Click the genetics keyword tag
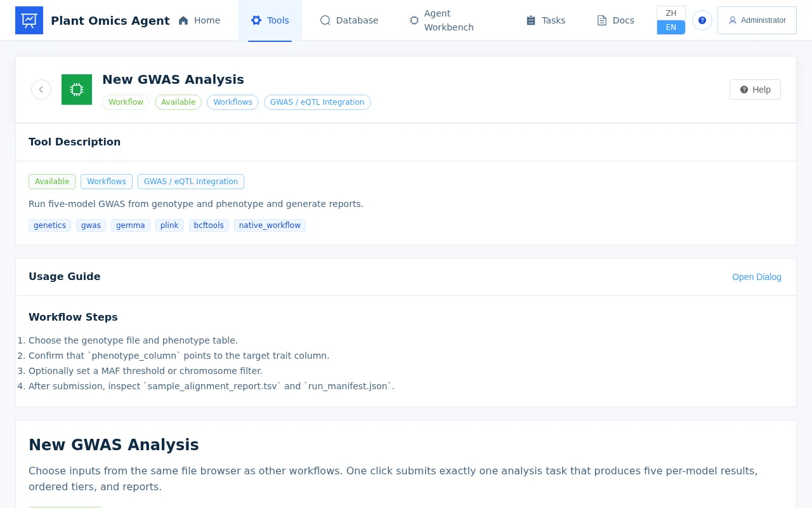This screenshot has height=508, width=812. point(49,225)
